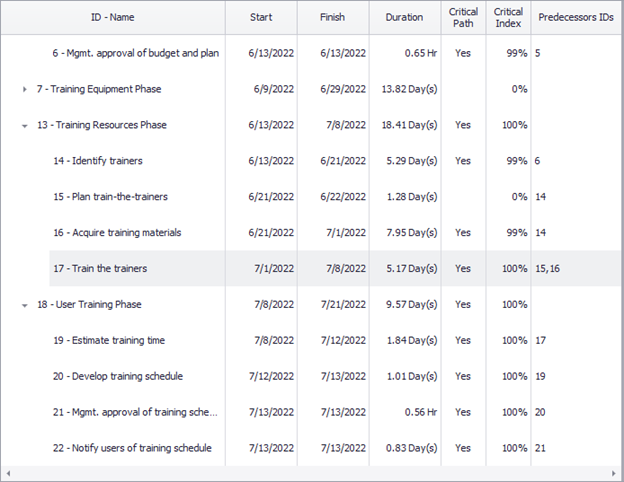Image resolution: width=624 pixels, height=482 pixels.
Task: Click the 6/21/2022 start date of Plan train-the-trainers
Action: tap(271, 197)
